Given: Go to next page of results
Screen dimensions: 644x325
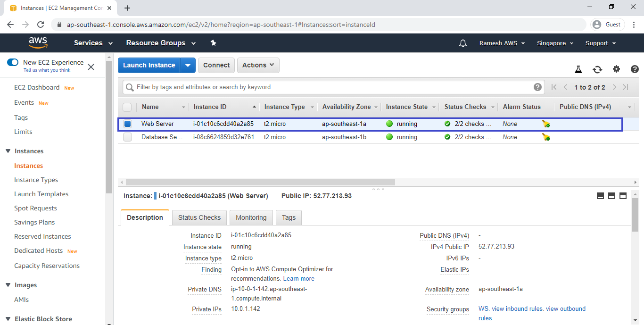Looking at the screenshot, I should (615, 87).
